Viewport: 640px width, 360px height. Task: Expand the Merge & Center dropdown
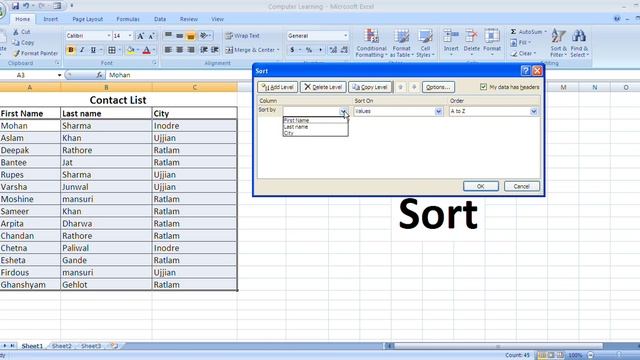(x=278, y=50)
